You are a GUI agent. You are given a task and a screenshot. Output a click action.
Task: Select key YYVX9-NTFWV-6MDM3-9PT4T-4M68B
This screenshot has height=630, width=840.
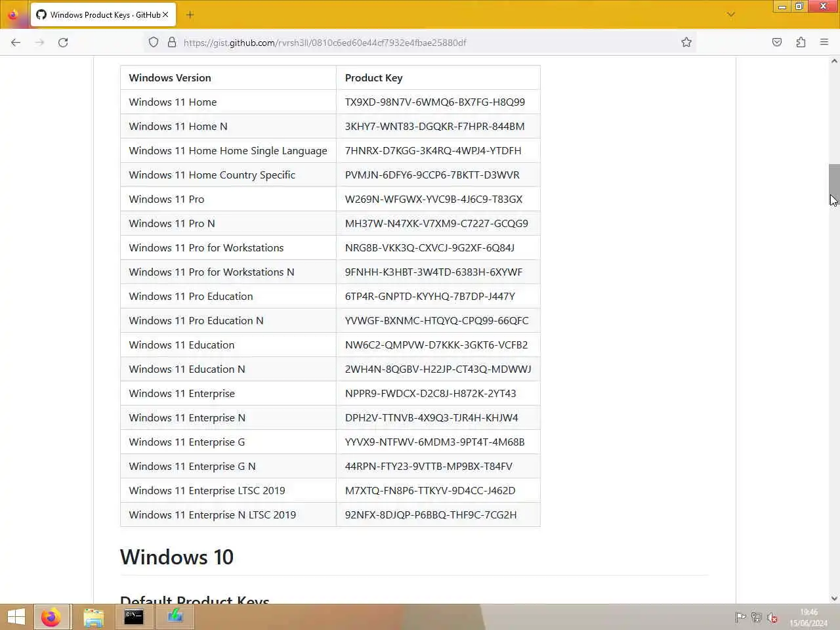[x=435, y=442]
